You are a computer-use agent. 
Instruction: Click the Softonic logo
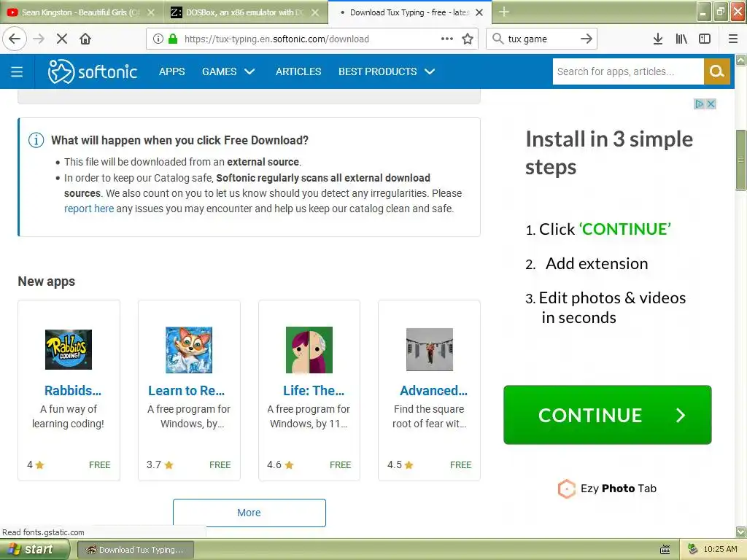coord(93,71)
